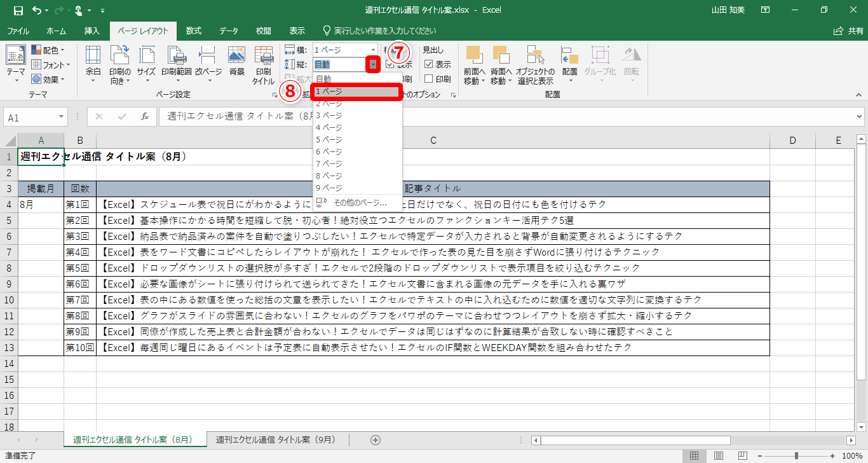Expand the formula bar
This screenshot has height=463, width=868.
point(859,117)
